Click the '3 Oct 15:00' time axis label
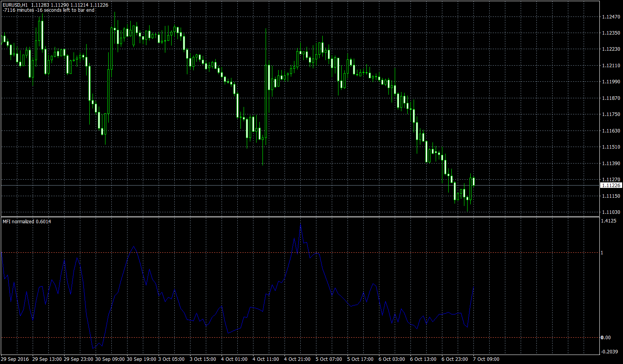623x364 pixels. pos(203,359)
